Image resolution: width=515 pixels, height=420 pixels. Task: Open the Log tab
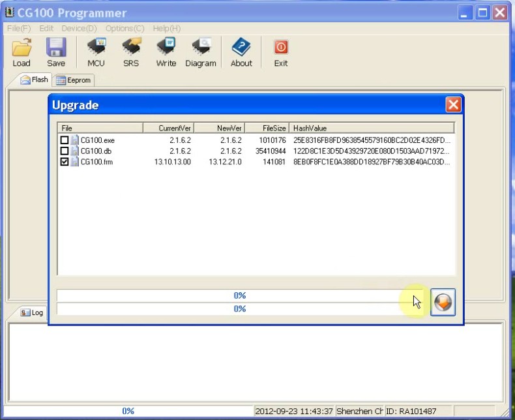tap(32, 312)
